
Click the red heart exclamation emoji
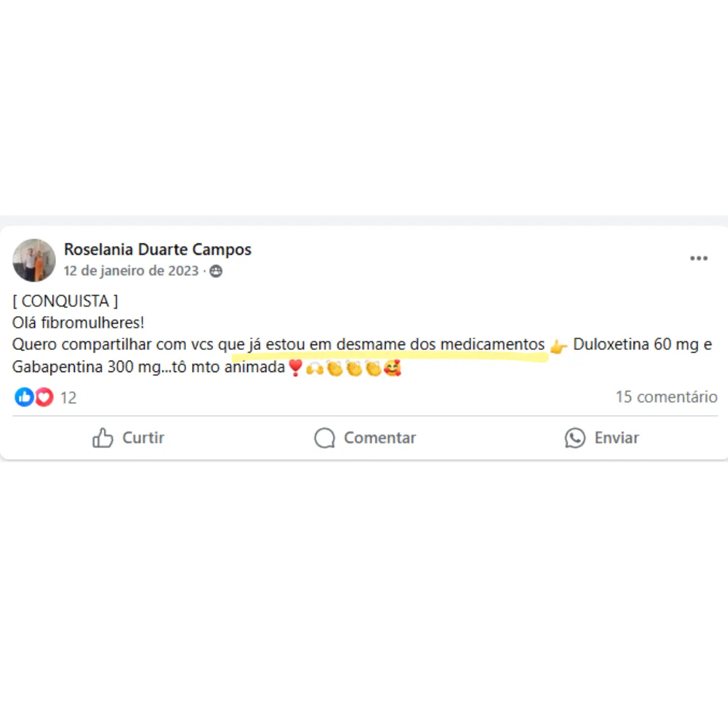(295, 368)
